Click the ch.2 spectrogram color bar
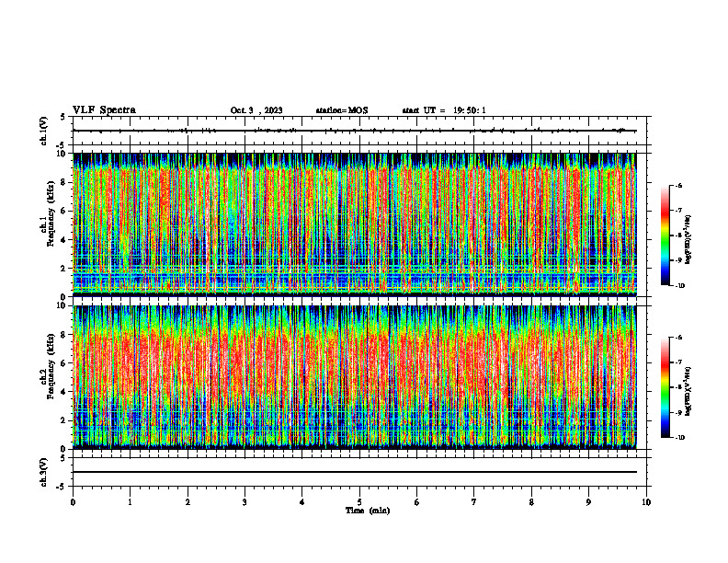The width and height of the screenshot is (728, 563). click(665, 387)
